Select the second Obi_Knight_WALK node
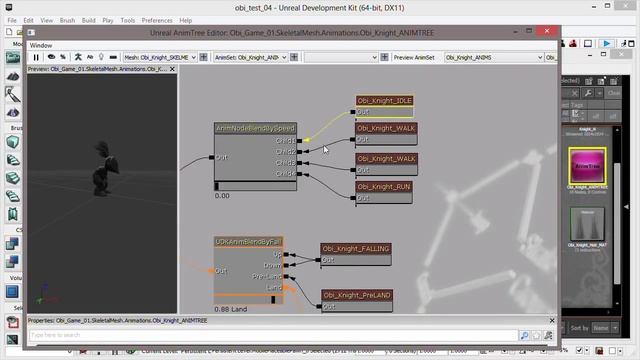 [x=386, y=159]
